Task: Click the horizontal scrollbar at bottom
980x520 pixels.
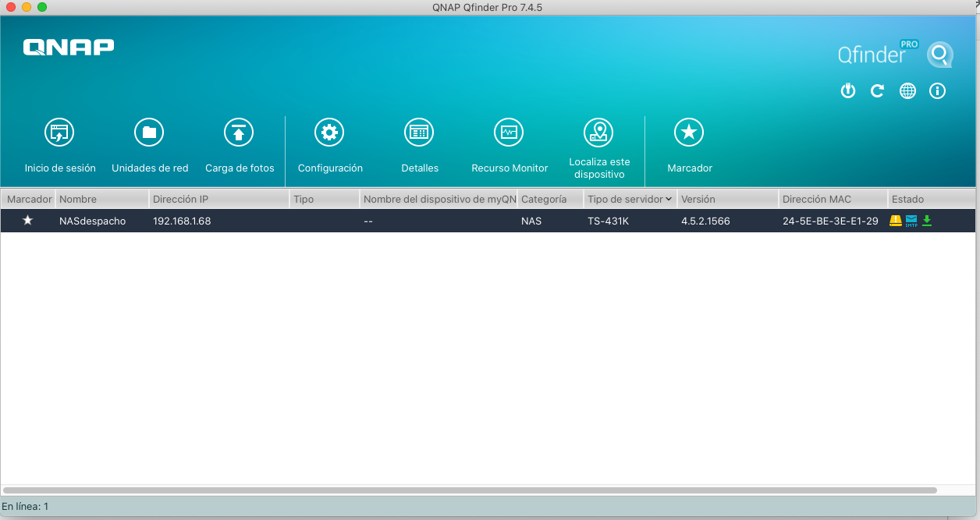Action: point(470,490)
